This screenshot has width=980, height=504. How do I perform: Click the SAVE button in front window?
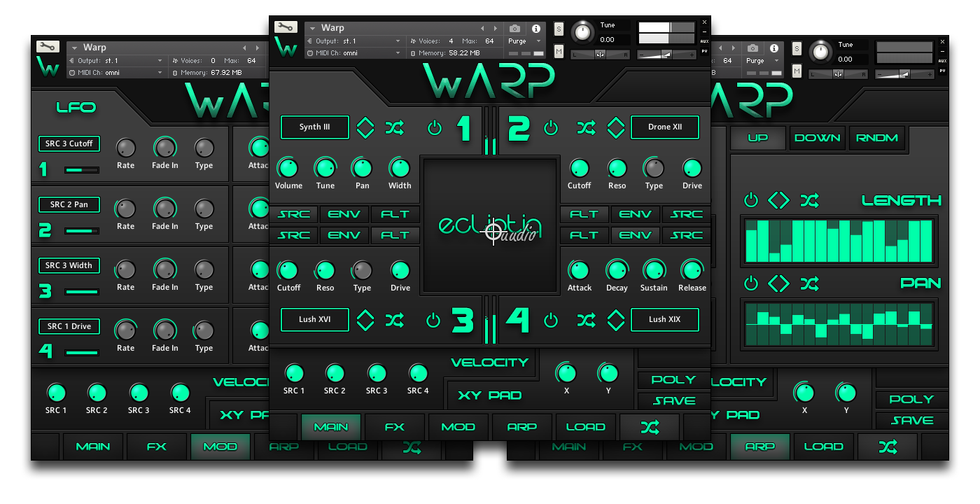(673, 401)
